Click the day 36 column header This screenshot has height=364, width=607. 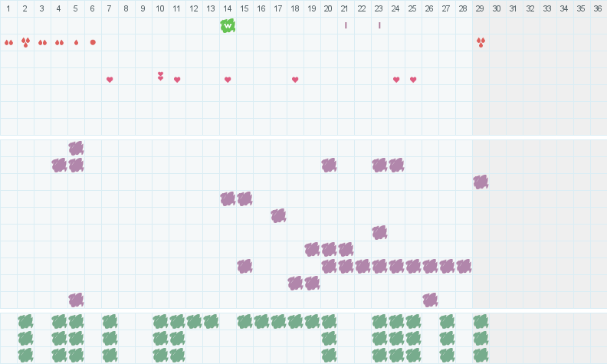tap(599, 8)
